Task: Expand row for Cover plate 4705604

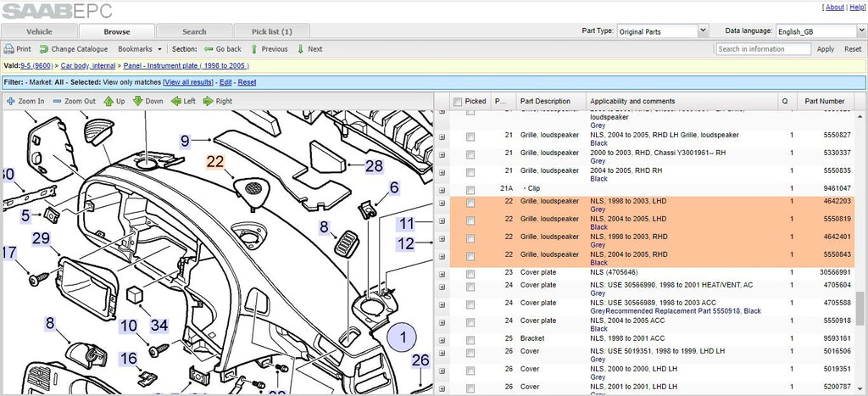Action: coord(442,287)
